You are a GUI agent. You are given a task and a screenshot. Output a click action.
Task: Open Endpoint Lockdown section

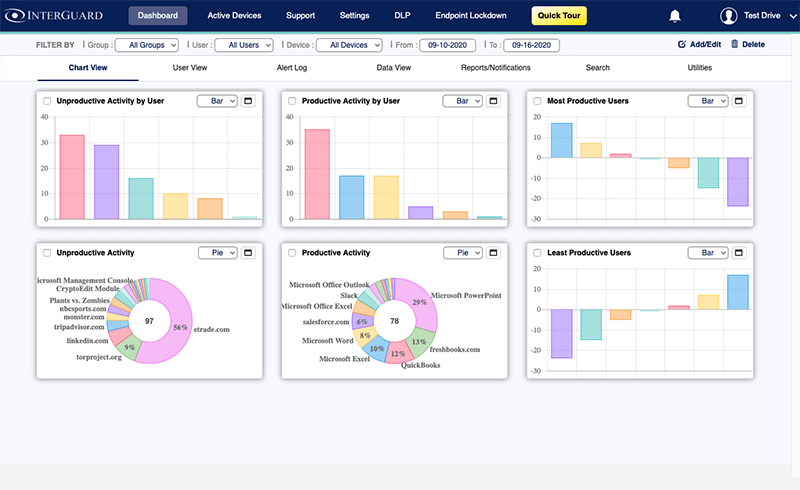471,16
